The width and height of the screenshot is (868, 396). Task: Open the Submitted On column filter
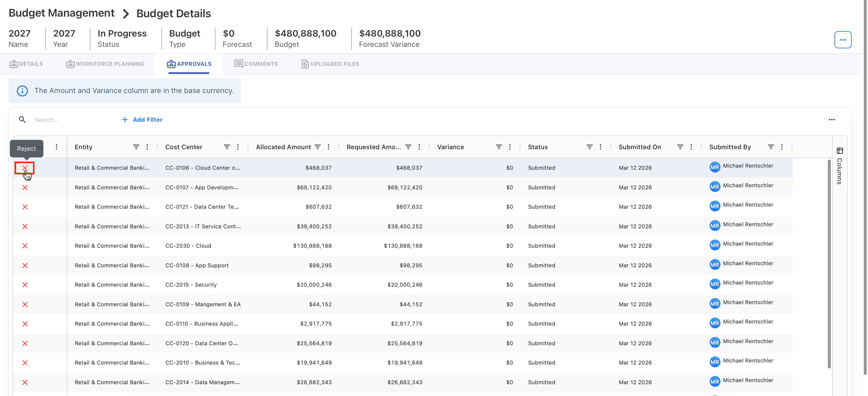pos(680,147)
